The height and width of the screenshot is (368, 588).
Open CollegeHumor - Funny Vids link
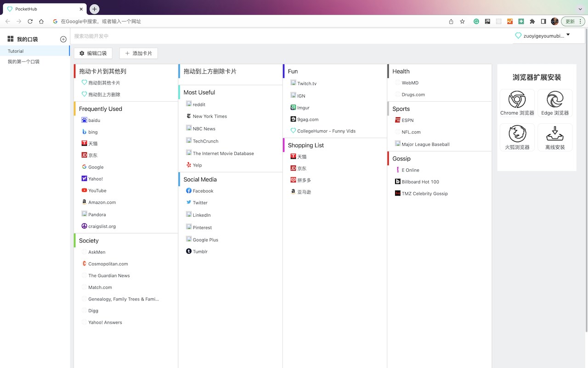[x=326, y=131]
